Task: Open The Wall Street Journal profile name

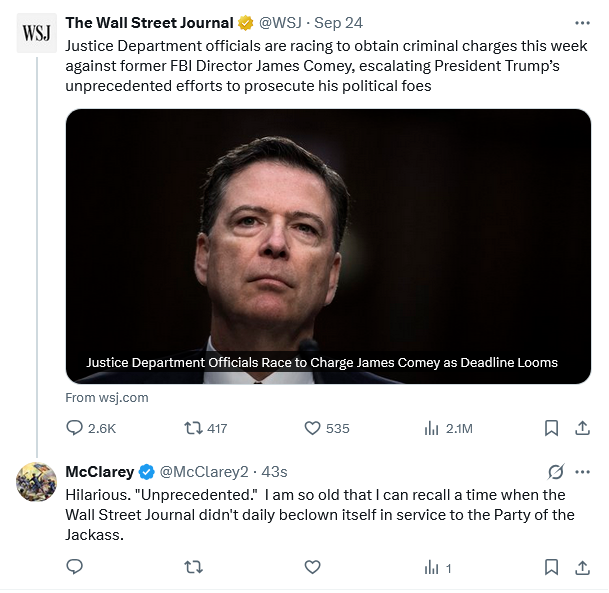Action: coord(149,23)
